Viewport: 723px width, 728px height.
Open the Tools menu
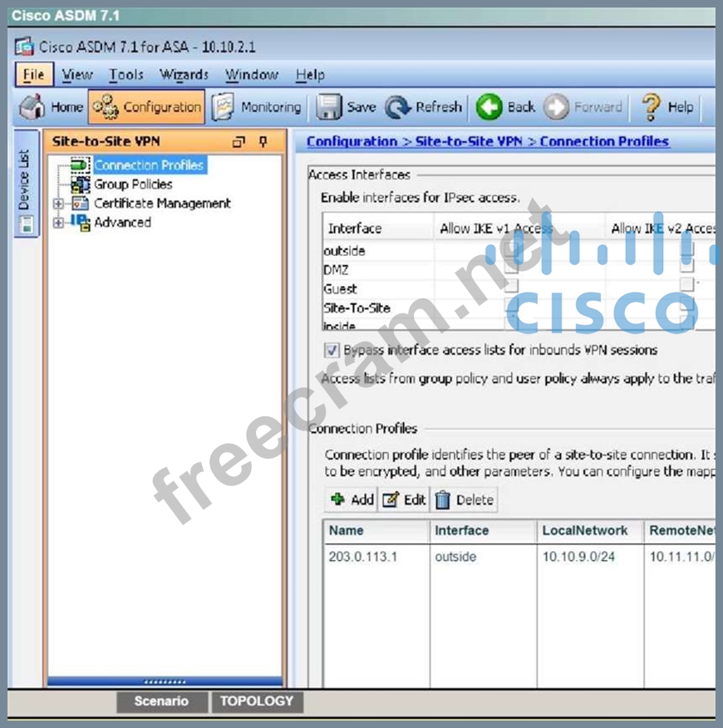pos(125,75)
